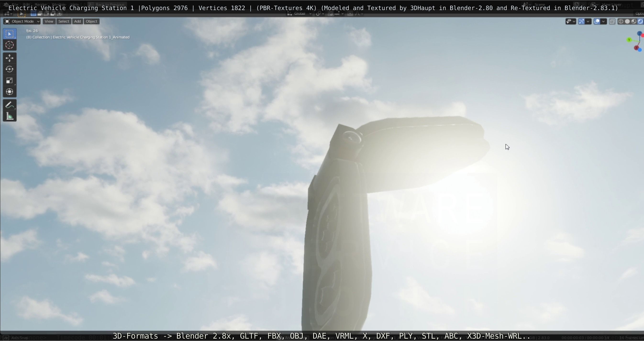
Task: Select the Measure ruler tool
Action: [10, 116]
